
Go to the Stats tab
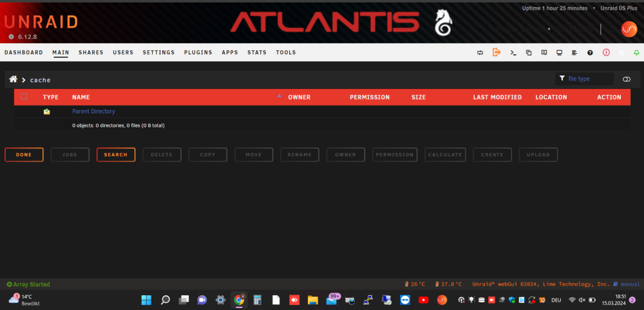click(x=257, y=53)
